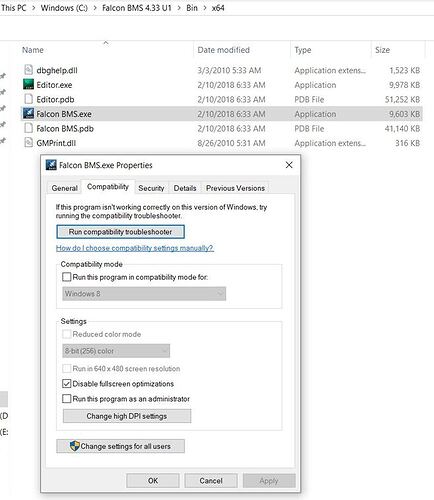Image resolution: width=434 pixels, height=500 pixels.
Task: Enable Run this program in compatibility mode
Action: pos(67,277)
